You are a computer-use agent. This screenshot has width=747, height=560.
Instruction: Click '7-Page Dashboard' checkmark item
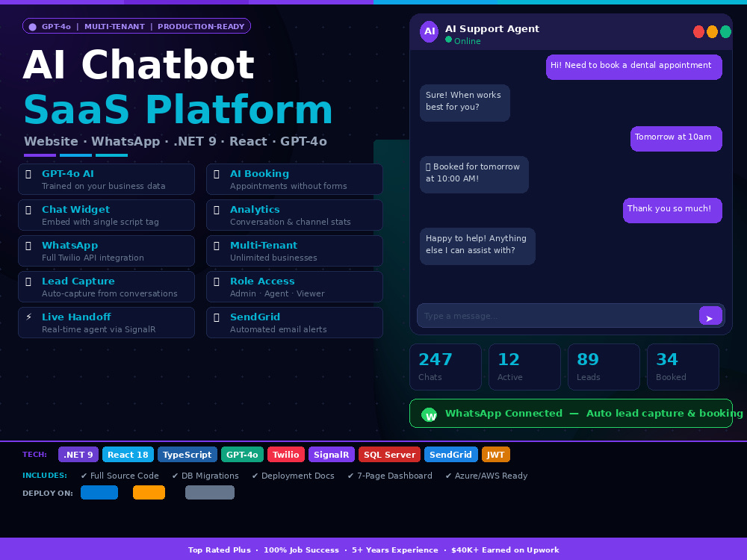point(390,476)
